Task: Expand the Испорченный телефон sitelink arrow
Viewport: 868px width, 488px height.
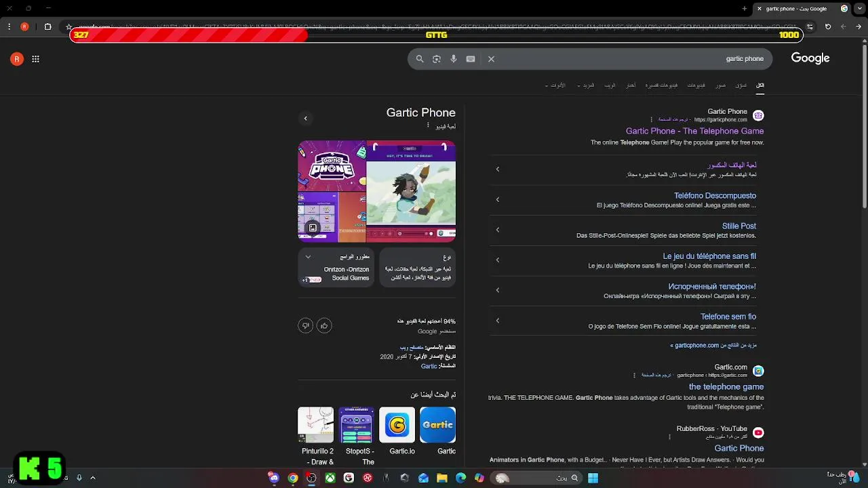Action: (x=497, y=290)
